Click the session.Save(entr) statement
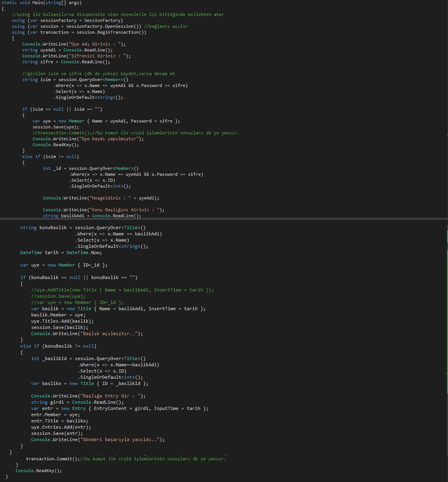The image size is (448, 482). [57, 433]
